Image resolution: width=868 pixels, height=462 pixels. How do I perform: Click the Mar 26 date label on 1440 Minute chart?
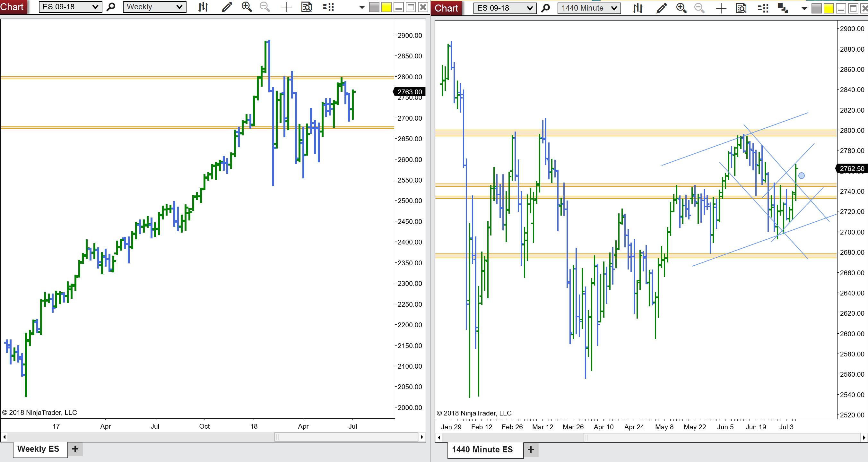(573, 427)
